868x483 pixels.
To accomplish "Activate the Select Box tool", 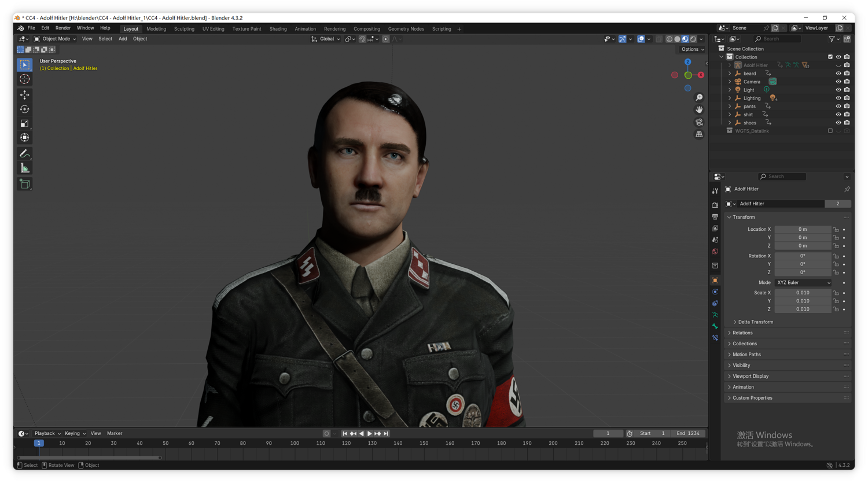I will [x=24, y=65].
